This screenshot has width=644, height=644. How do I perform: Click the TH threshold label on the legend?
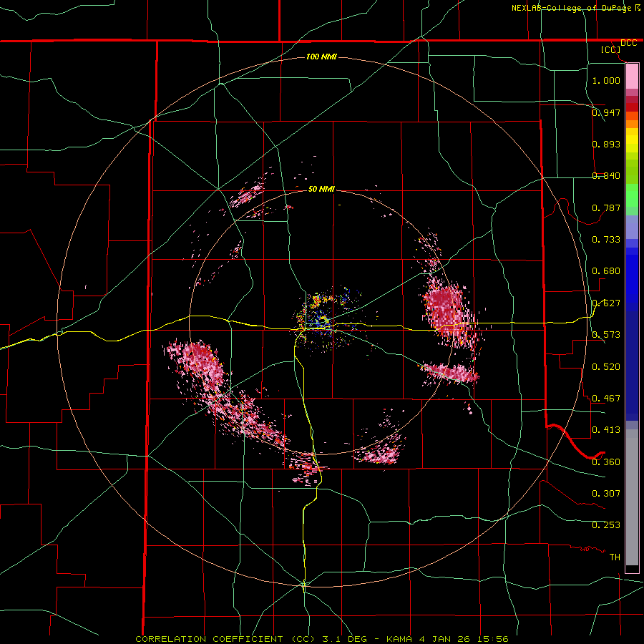coord(615,557)
